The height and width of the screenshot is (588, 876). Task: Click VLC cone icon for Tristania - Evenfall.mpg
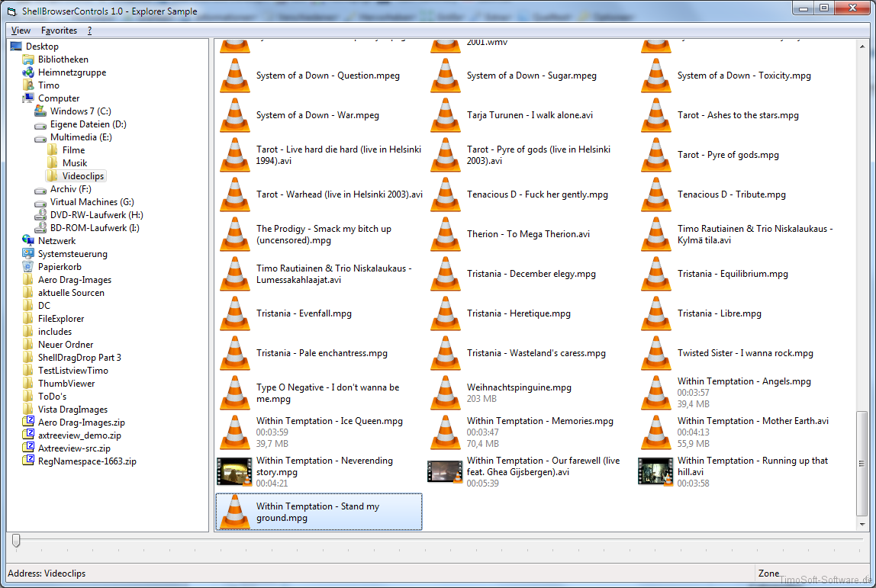pos(235,313)
